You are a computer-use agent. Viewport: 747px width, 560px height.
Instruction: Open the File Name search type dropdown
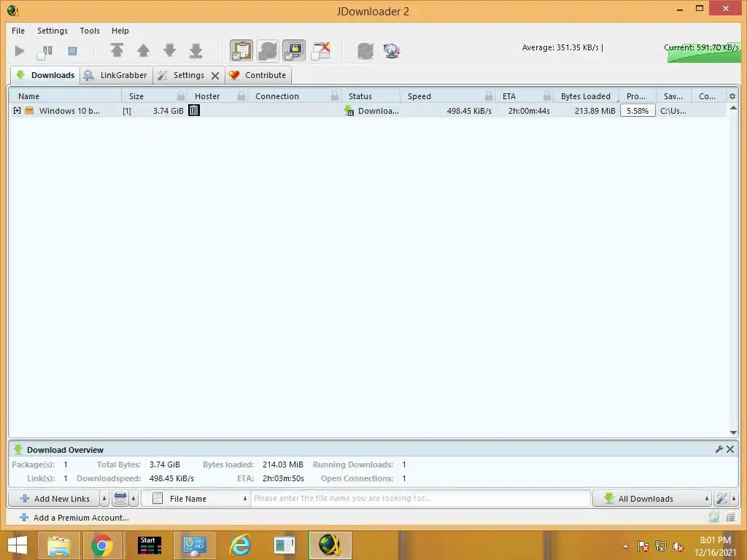196,499
